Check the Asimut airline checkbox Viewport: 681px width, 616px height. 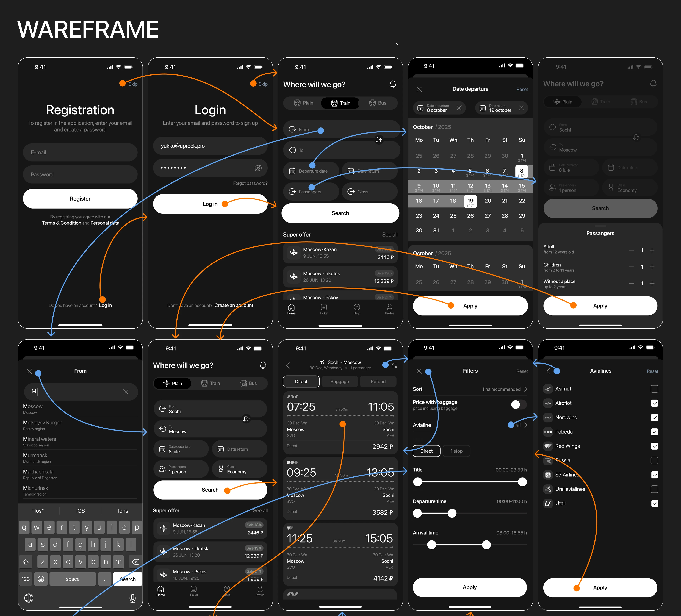click(x=654, y=389)
